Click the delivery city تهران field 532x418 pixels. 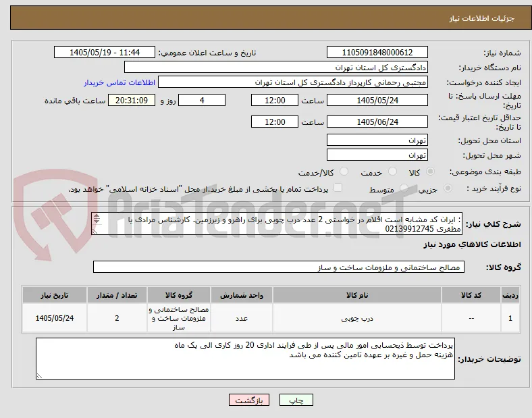tap(377, 155)
